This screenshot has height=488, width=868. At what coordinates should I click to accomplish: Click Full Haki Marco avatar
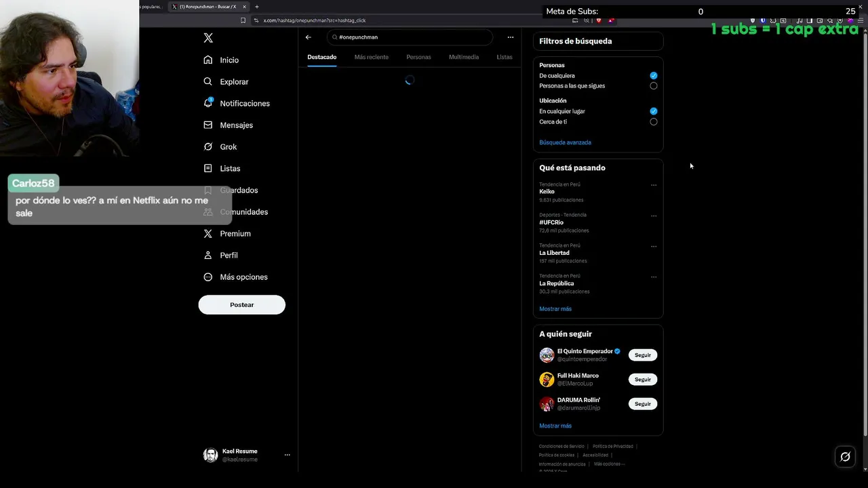click(x=547, y=380)
